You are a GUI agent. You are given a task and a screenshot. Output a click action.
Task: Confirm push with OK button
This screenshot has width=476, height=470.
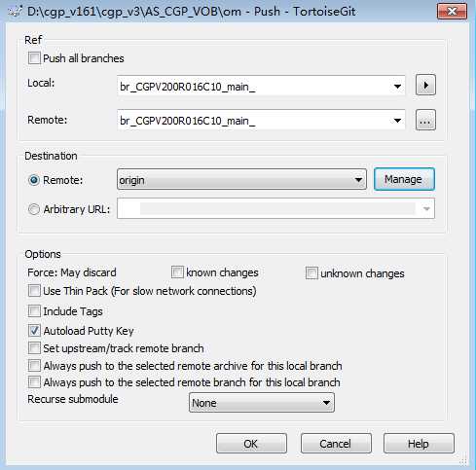[x=251, y=443]
